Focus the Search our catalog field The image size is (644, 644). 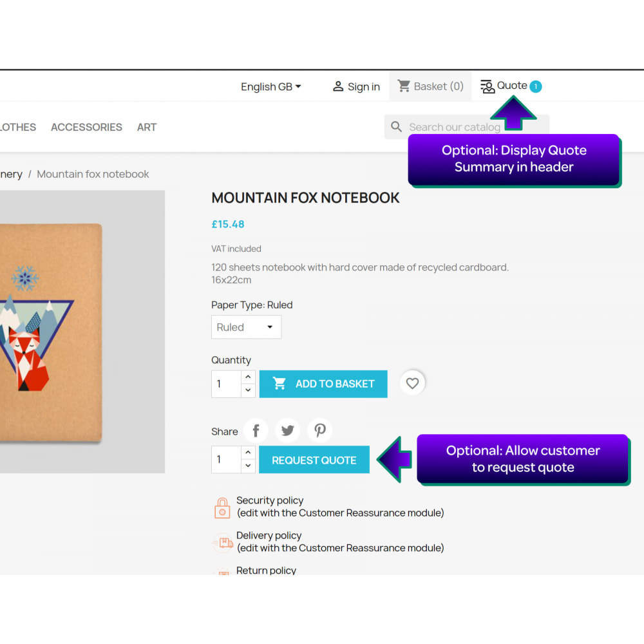[466, 127]
